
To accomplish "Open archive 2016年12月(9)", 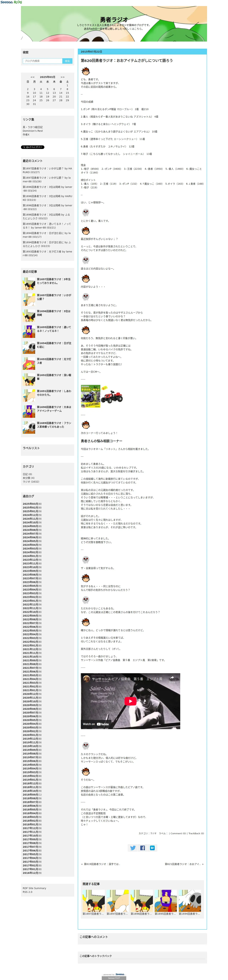I will coord(32,873).
